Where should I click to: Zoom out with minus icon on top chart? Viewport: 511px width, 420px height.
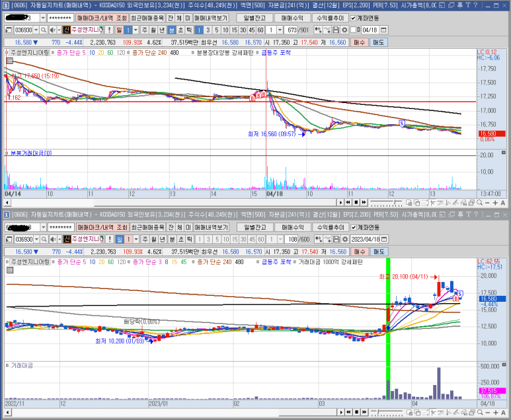487,203
